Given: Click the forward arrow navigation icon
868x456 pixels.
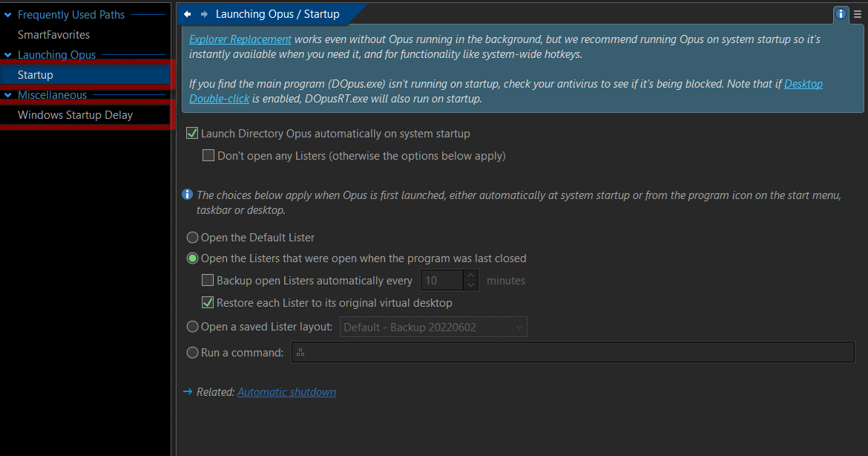Looking at the screenshot, I should point(204,14).
